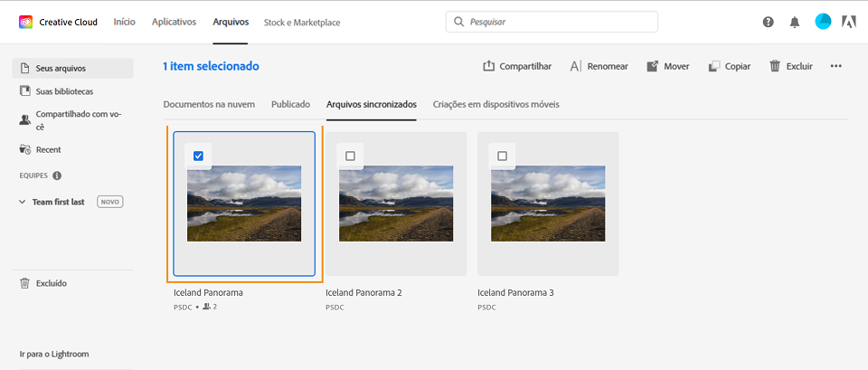The width and height of the screenshot is (868, 370).
Task: Click the user profile avatar
Action: tap(823, 22)
